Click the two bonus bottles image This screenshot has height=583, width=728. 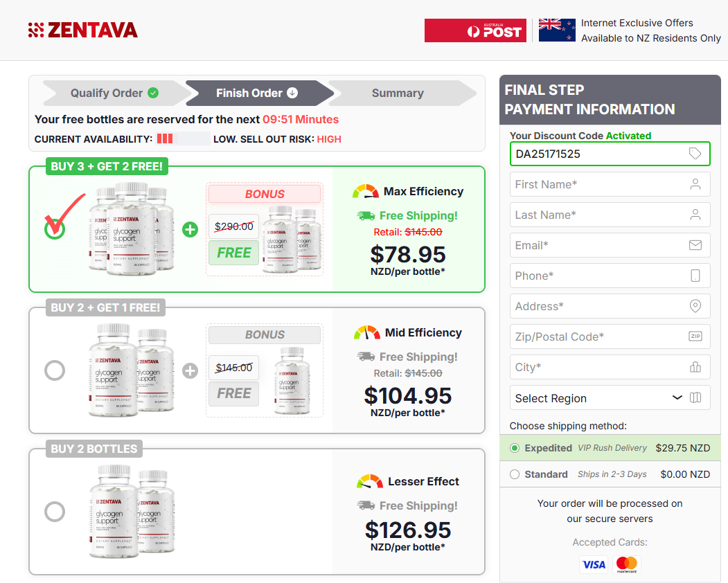292,240
